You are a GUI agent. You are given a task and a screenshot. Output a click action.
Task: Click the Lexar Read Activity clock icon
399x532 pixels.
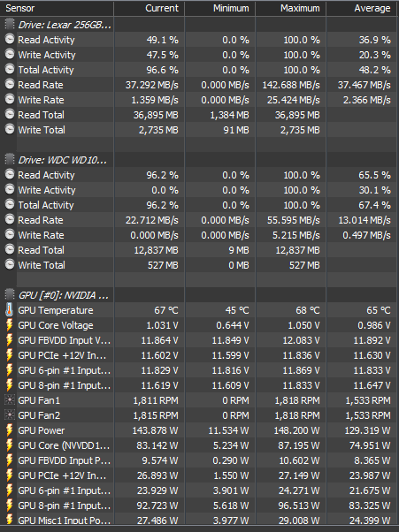10,40
